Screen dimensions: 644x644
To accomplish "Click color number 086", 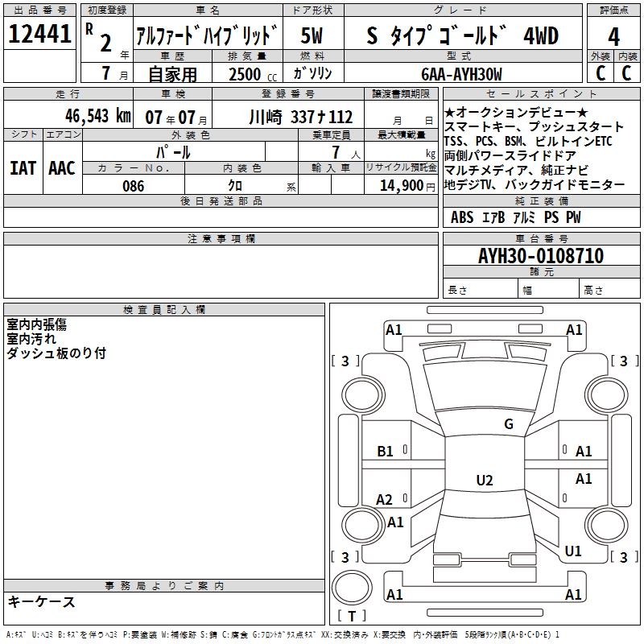I will point(134,186).
